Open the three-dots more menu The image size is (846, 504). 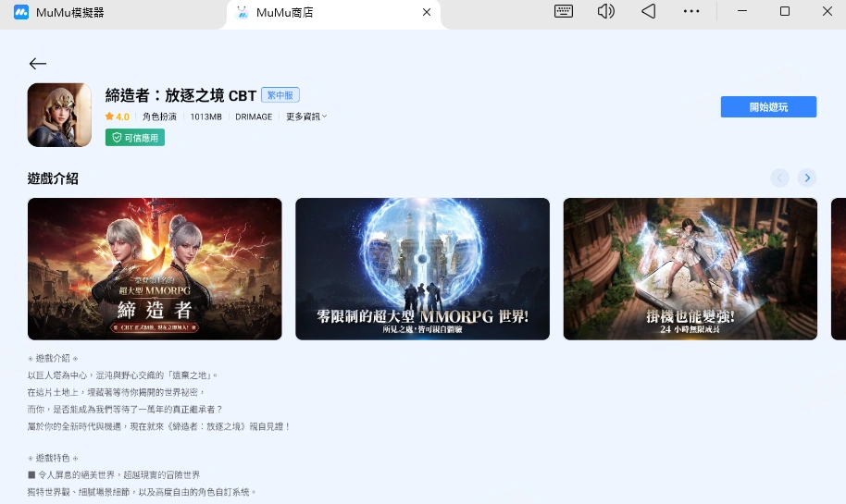tap(691, 11)
